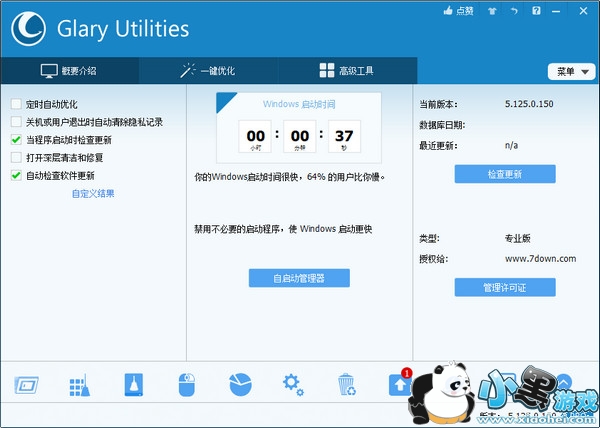Click the Glary Utilities crescent logo
Screen dimensions: 600x428
(x=29, y=29)
